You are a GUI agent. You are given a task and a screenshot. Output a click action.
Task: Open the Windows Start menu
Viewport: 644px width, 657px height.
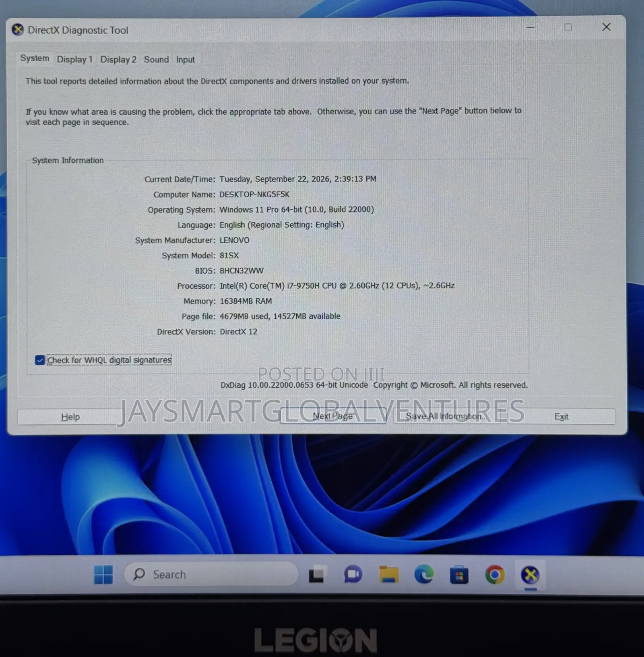(103, 574)
